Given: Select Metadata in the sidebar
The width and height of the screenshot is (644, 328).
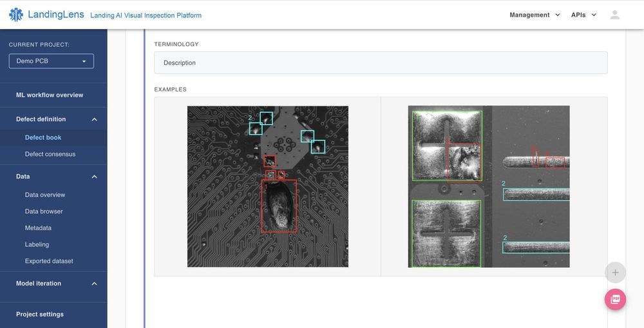Looking at the screenshot, I should coord(38,228).
